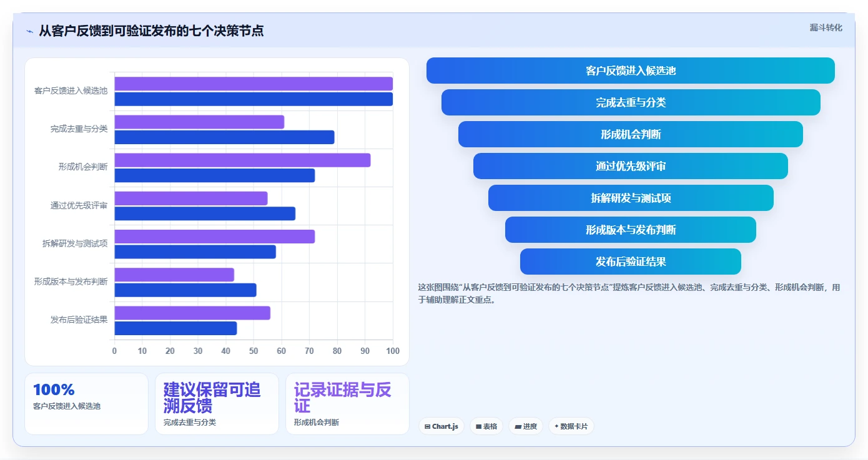Click chart axis label 完成去重与分类

click(x=79, y=129)
